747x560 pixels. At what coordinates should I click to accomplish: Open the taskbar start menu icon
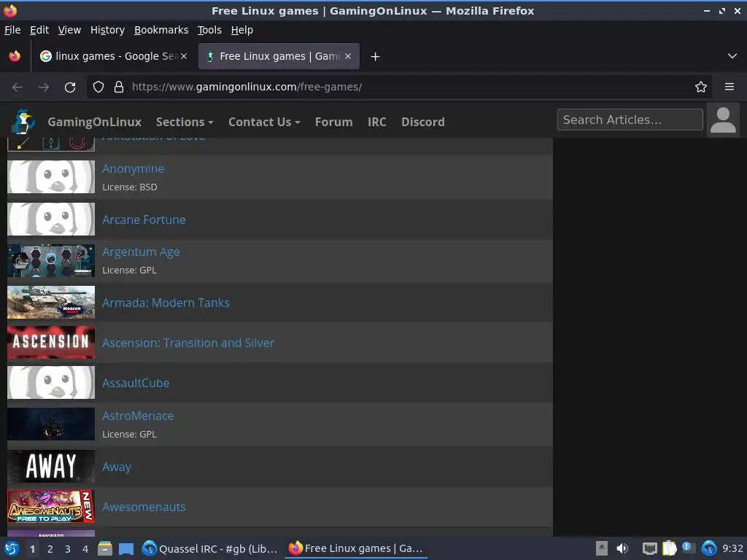pos(12,548)
